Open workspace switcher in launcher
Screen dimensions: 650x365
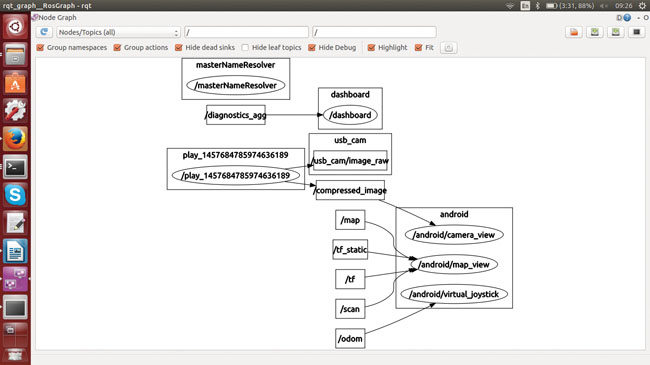[x=15, y=334]
